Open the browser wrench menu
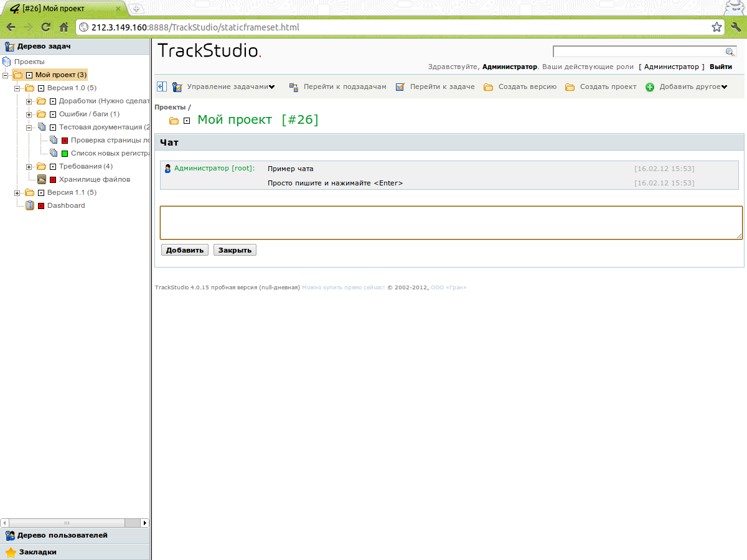This screenshot has width=747, height=560. [x=736, y=27]
